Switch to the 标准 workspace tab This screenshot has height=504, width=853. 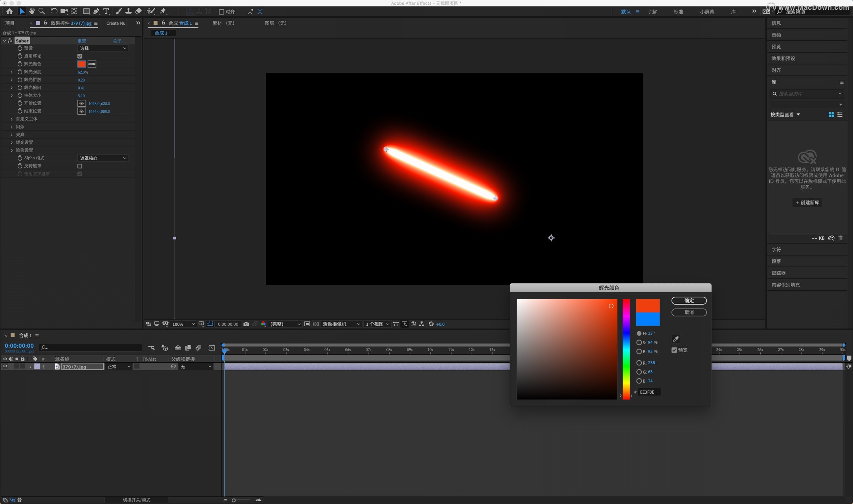[x=678, y=12]
